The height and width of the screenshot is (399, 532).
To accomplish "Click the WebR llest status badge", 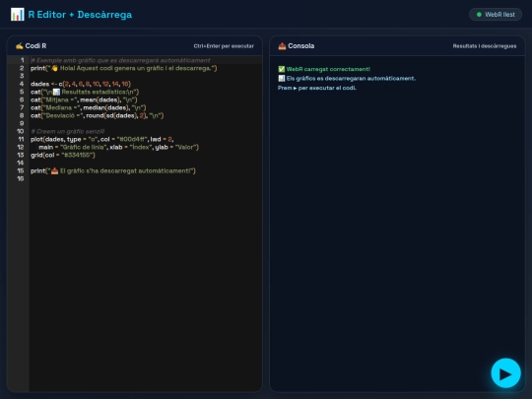I will point(496,15).
